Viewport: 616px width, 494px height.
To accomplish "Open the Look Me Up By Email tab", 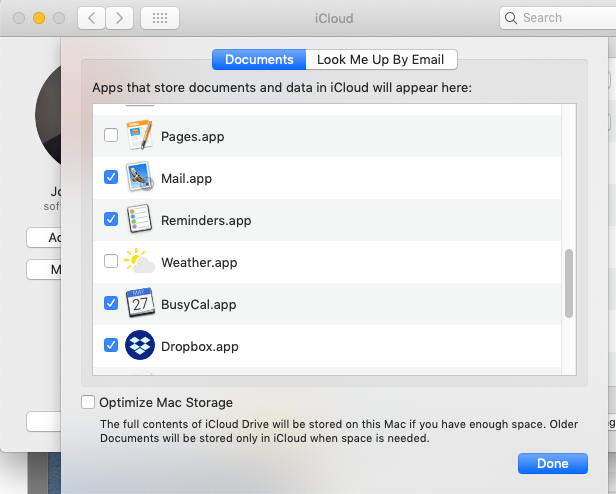I will (380, 60).
